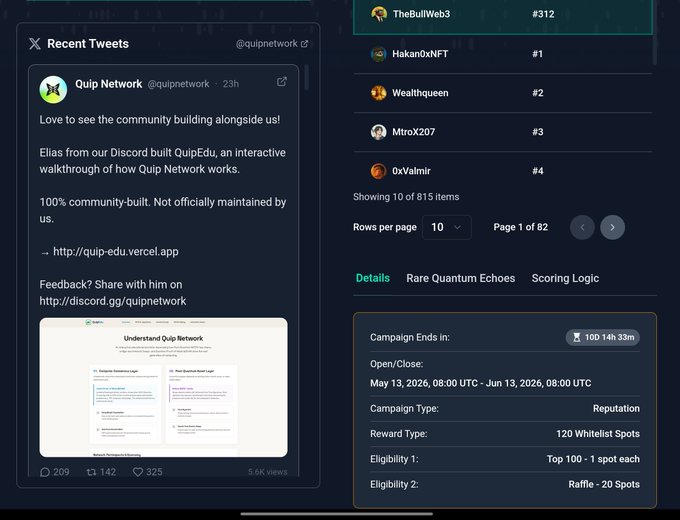Click Showing 10 of 815 items text
This screenshot has height=520, width=680.
tap(406, 197)
